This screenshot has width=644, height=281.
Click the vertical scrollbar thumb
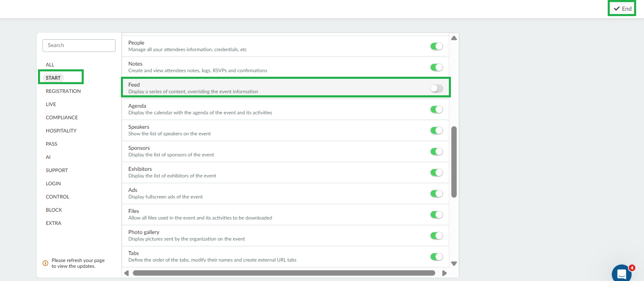[x=454, y=162]
